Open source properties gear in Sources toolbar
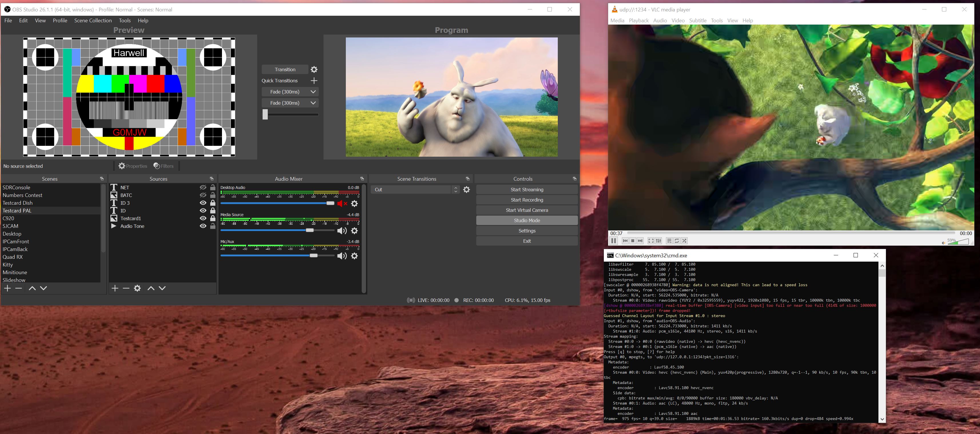 [x=137, y=288]
